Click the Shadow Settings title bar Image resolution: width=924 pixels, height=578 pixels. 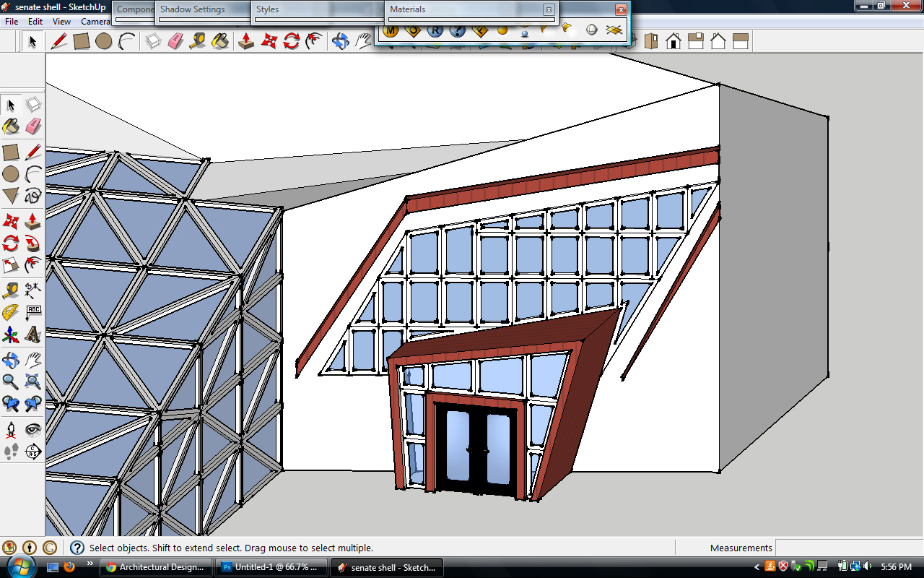click(191, 9)
